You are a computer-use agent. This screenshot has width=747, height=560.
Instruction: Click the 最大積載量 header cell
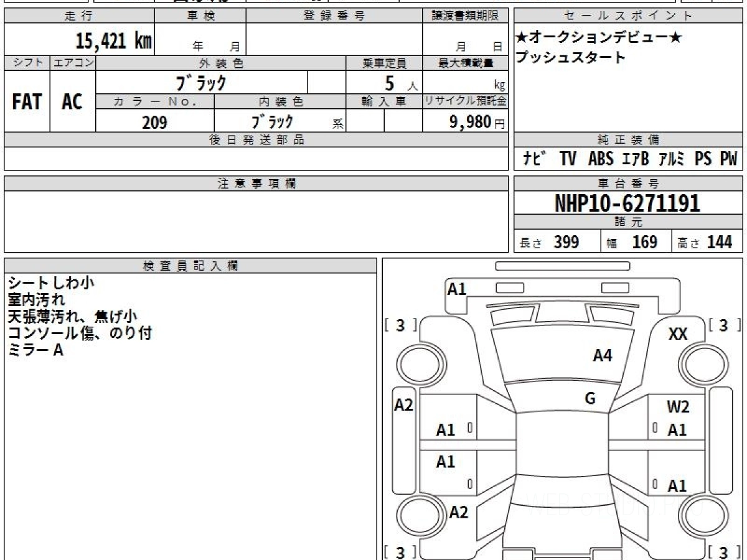(x=465, y=63)
